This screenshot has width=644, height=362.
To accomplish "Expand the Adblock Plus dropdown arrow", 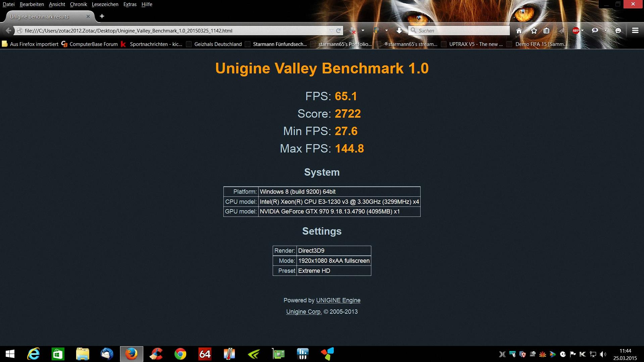I will pyautogui.click(x=582, y=31).
